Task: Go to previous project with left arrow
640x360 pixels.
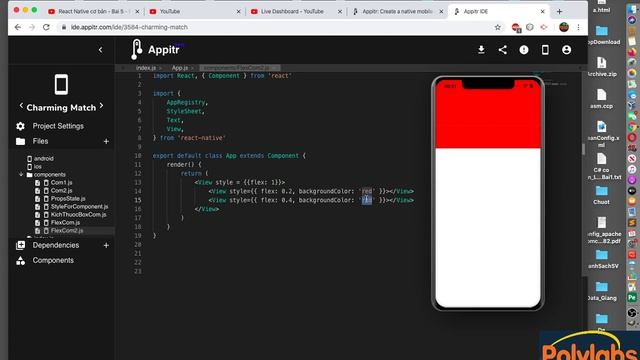Action: pos(21,106)
